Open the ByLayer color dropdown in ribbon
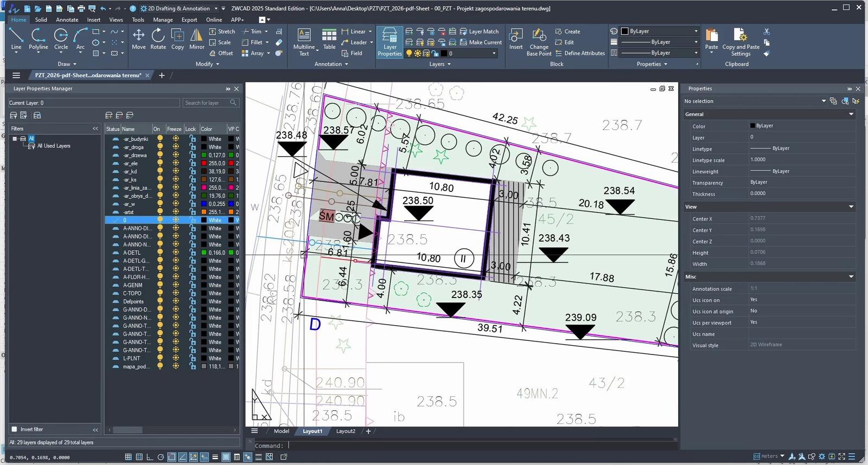 [x=660, y=31]
